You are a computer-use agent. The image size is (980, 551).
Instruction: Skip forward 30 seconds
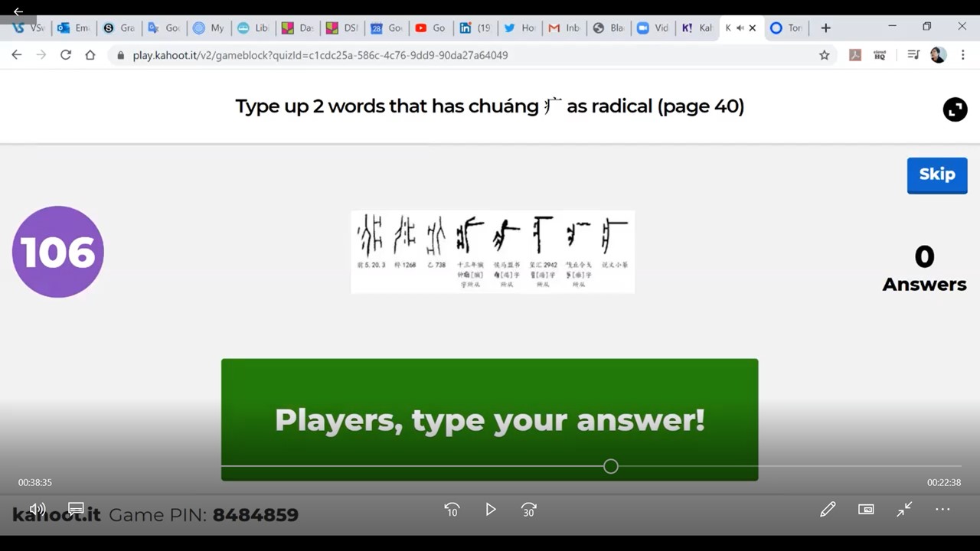click(x=529, y=510)
